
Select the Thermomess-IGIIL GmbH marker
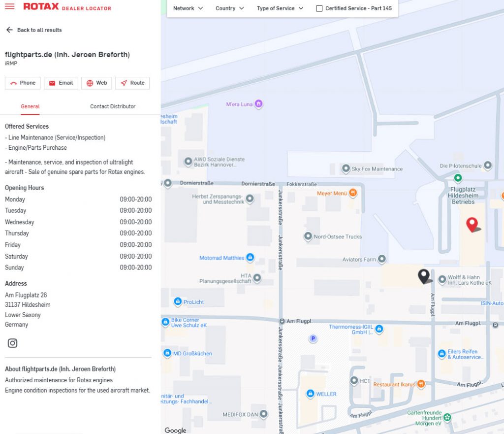click(x=379, y=329)
